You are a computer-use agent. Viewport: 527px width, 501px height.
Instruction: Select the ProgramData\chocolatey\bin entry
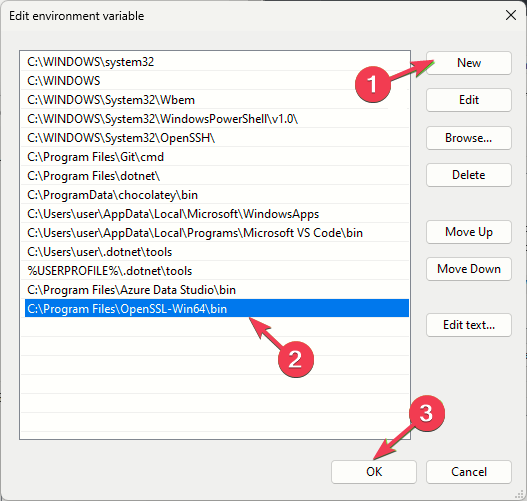coord(215,195)
